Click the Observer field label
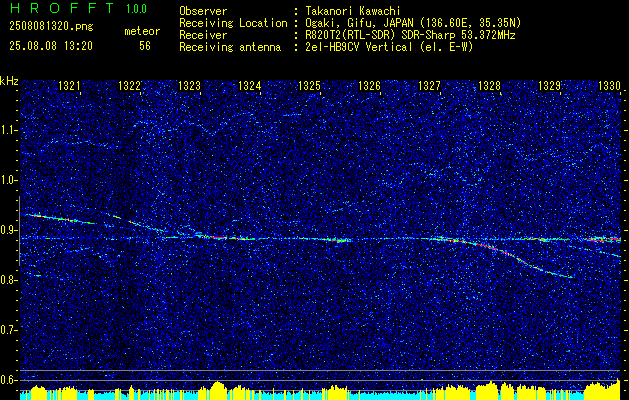This screenshot has height=400, width=629. pos(203,11)
